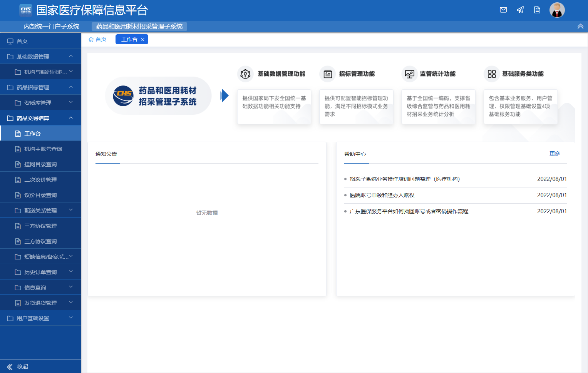
Task: Open the user avatar profile picture
Action: coord(557,10)
